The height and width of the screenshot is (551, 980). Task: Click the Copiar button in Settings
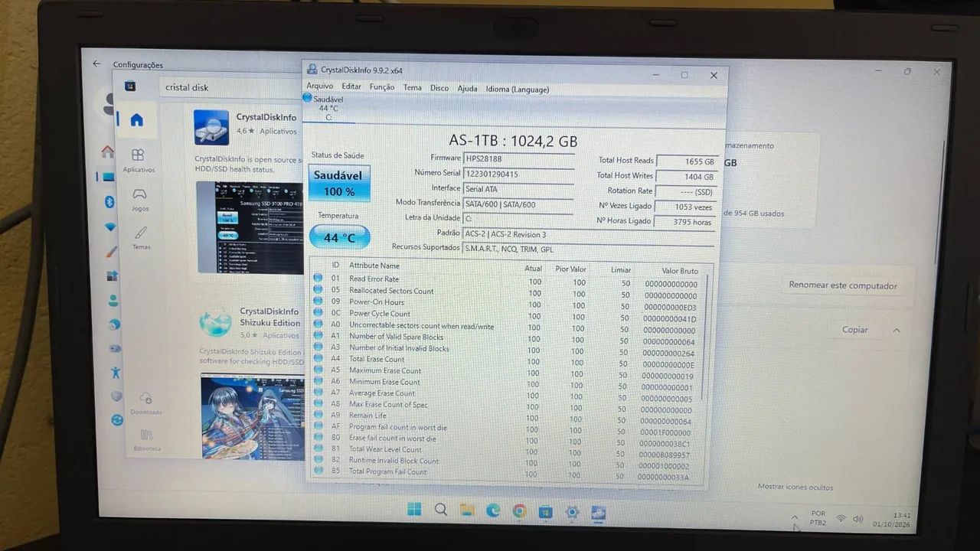855,330
